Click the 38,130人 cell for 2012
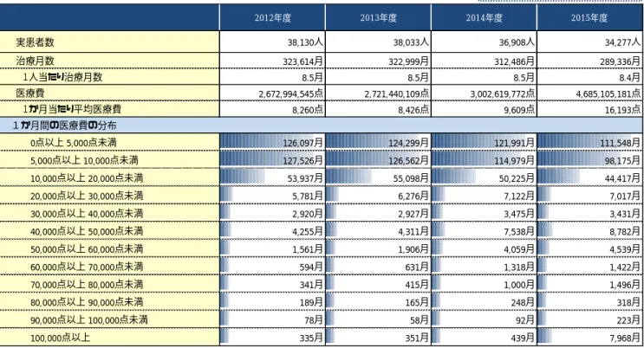This screenshot has width=644, height=348. tap(272, 42)
